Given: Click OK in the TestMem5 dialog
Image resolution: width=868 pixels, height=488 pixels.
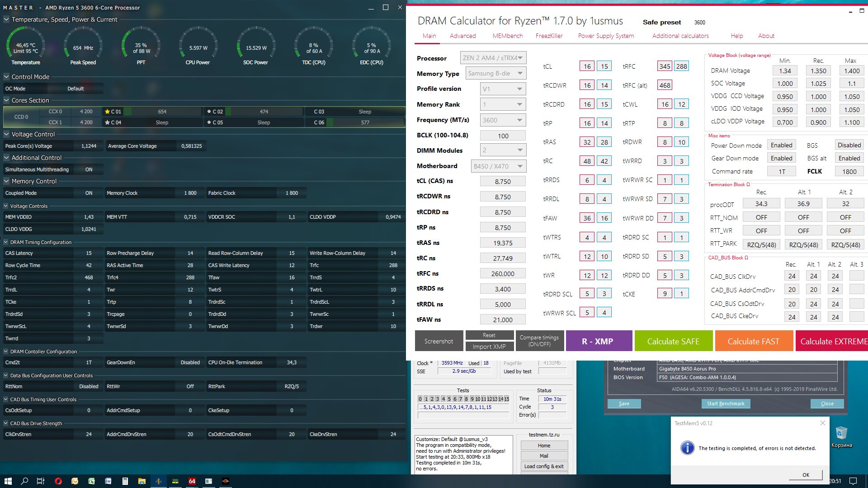Looking at the screenshot, I should pos(805,475).
